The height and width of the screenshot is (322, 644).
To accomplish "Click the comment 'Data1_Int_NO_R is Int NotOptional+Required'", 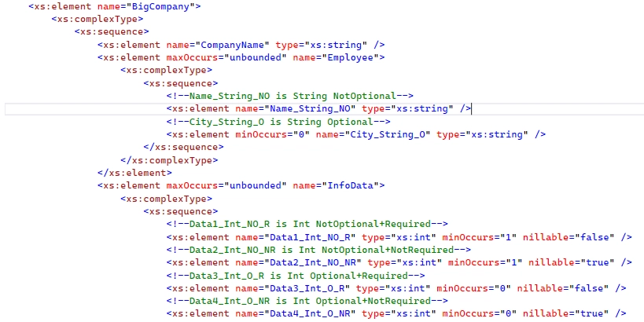I will tap(307, 224).
